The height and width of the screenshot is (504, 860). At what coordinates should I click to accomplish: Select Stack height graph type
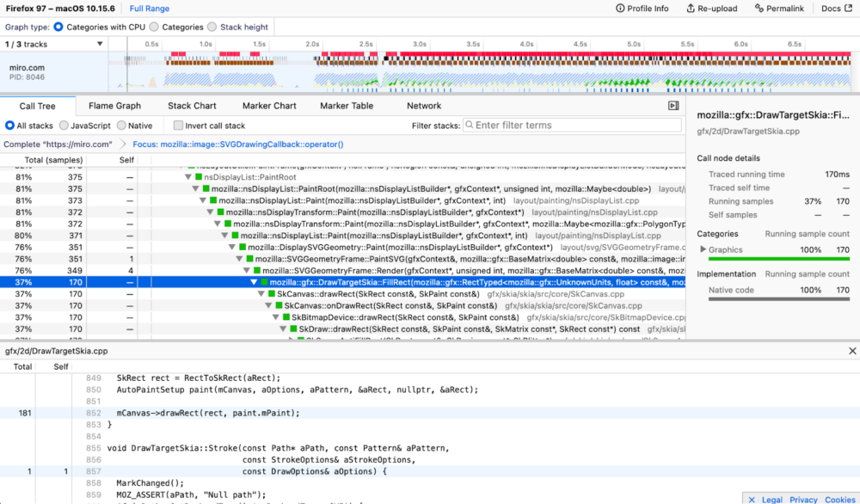[x=212, y=27]
